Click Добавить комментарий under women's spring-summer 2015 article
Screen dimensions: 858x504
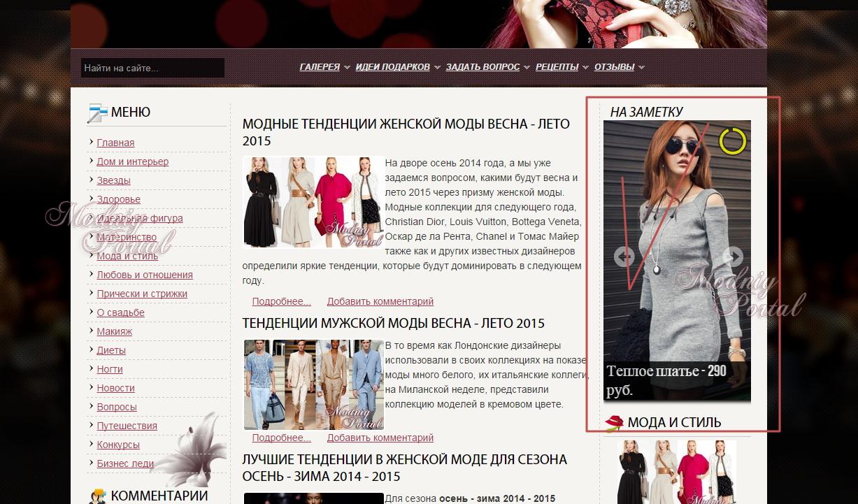click(380, 301)
